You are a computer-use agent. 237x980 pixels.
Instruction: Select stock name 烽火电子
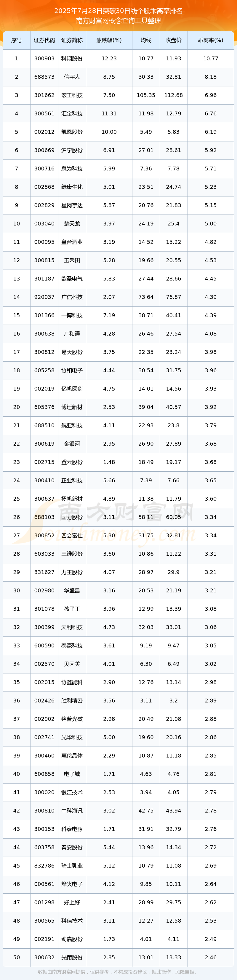72,884
